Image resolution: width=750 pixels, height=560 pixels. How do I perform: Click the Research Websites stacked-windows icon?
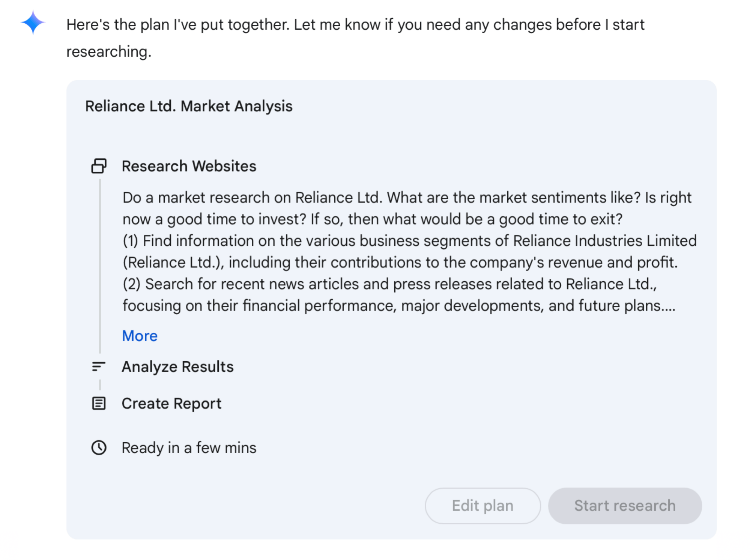pos(99,166)
